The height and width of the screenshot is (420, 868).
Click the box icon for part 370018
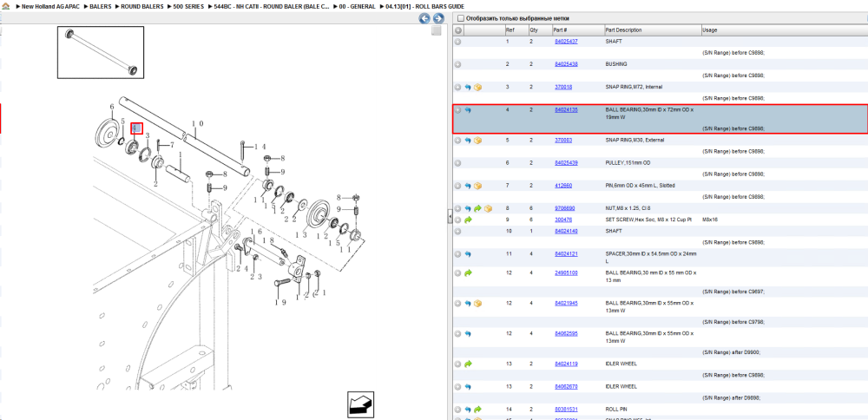(x=477, y=88)
